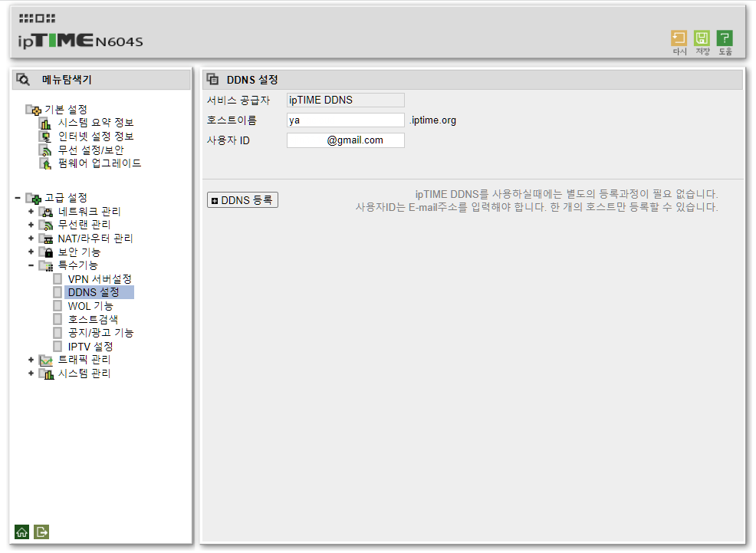Image resolution: width=756 pixels, height=553 pixels.
Task: Select 호스트검색 menu item
Action: [93, 319]
